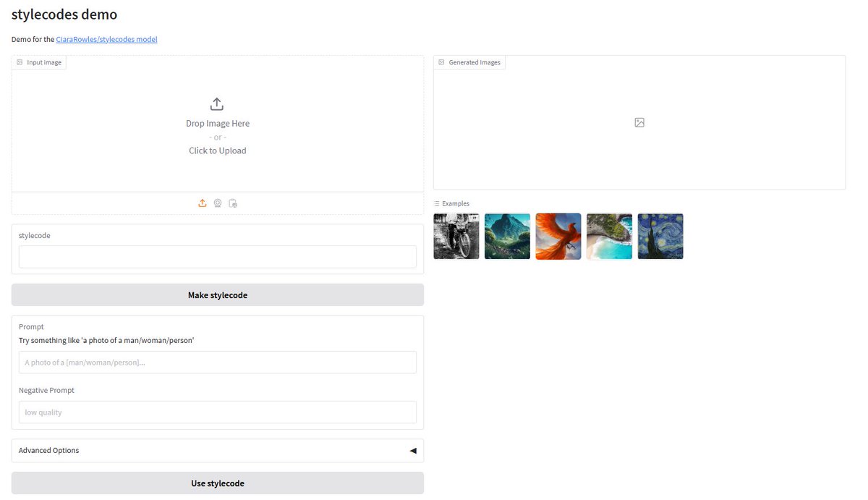Focus the Negative Prompt input field
The image size is (868, 500).
coord(218,412)
